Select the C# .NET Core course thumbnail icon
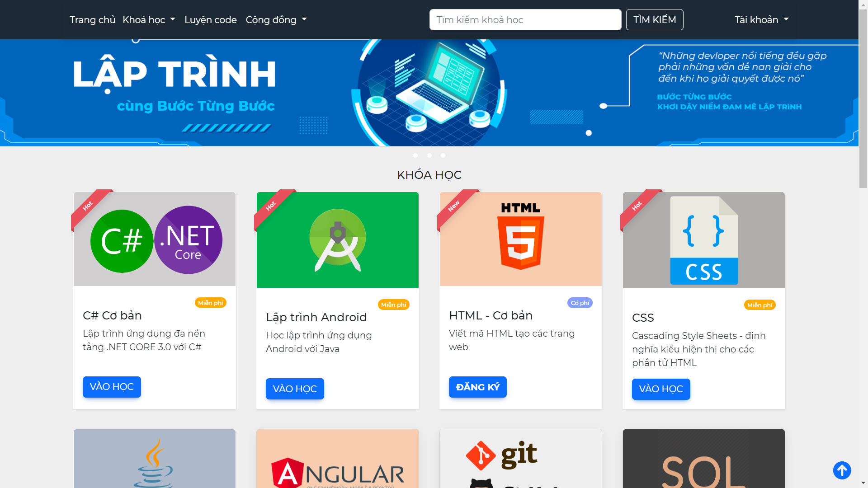The width and height of the screenshot is (868, 488). (x=154, y=240)
